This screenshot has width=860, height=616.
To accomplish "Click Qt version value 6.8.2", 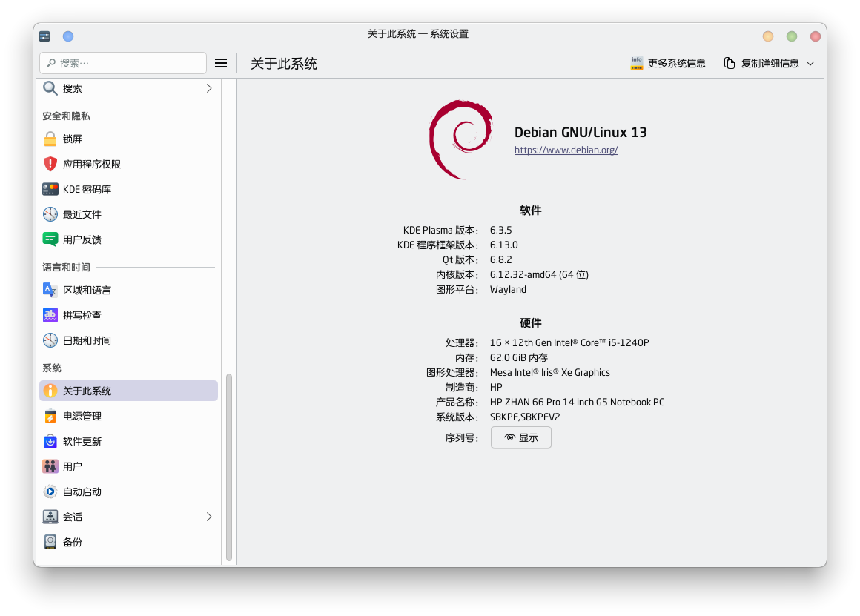I will (500, 259).
